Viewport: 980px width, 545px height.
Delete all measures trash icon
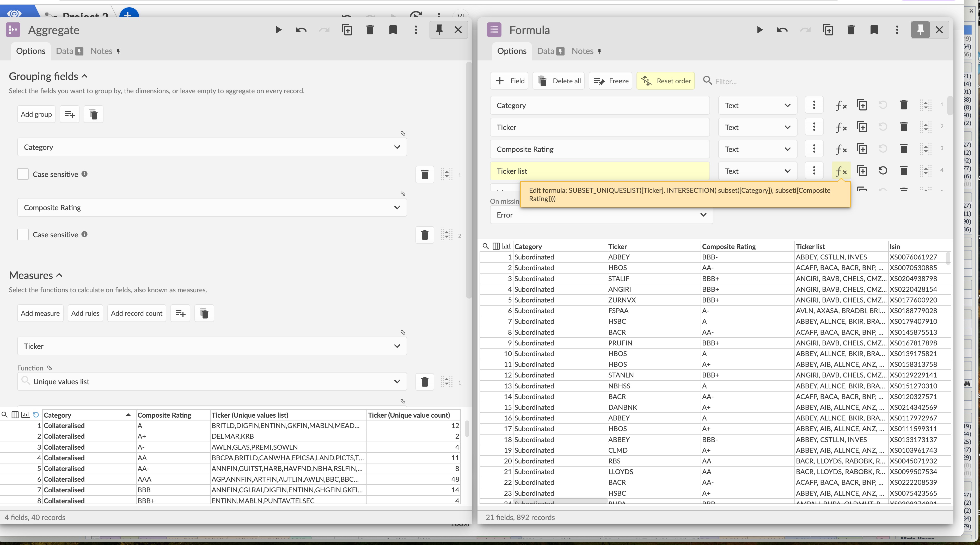pyautogui.click(x=204, y=313)
